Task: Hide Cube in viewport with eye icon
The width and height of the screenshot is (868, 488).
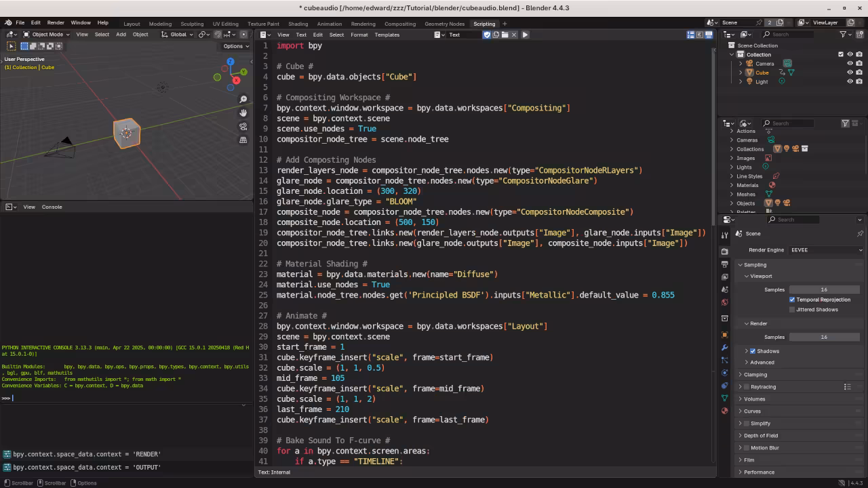Action: click(850, 73)
